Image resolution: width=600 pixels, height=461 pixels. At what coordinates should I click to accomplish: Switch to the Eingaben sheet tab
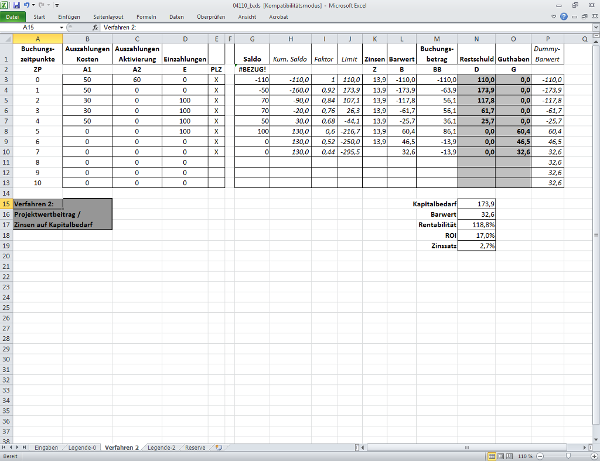tap(46, 447)
